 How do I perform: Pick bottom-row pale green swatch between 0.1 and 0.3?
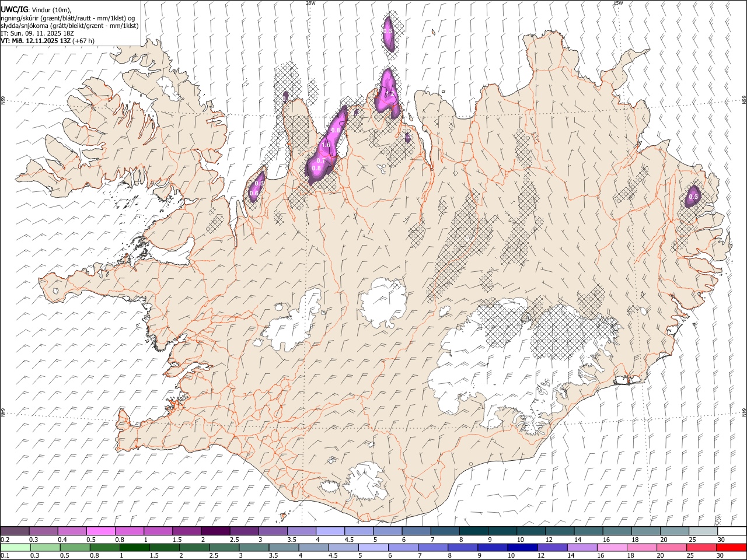pos(15,548)
